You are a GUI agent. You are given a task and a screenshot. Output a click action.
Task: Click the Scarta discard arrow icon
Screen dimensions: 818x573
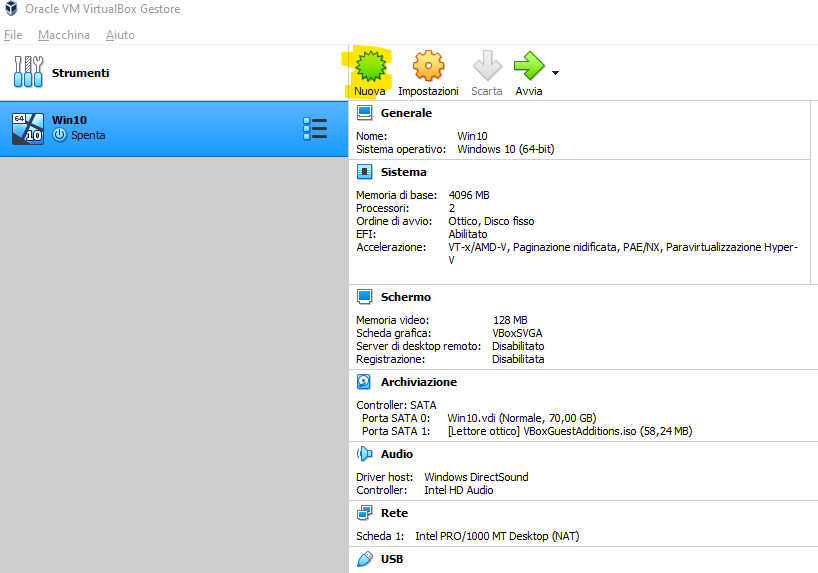click(x=487, y=66)
